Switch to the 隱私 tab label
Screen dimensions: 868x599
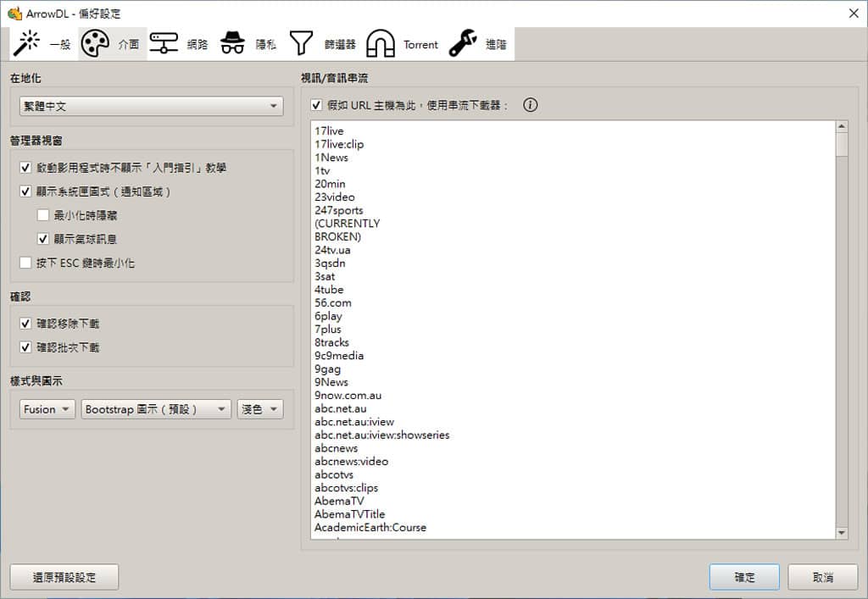(265, 44)
